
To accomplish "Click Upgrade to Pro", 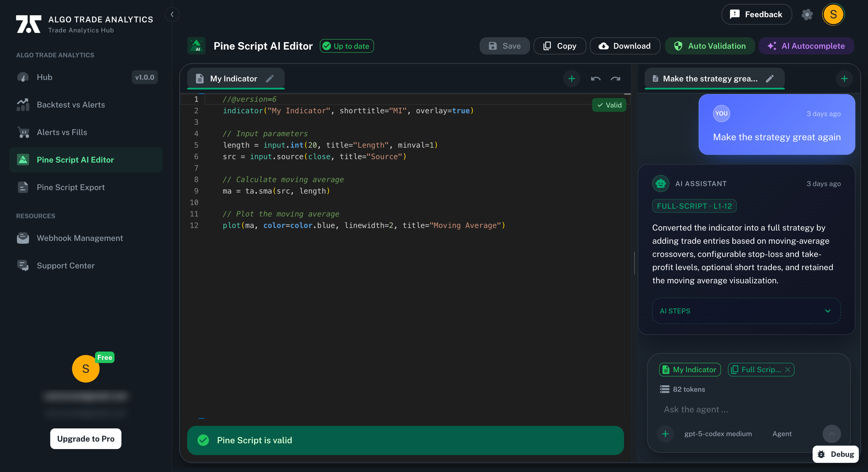I will pyautogui.click(x=85, y=438).
